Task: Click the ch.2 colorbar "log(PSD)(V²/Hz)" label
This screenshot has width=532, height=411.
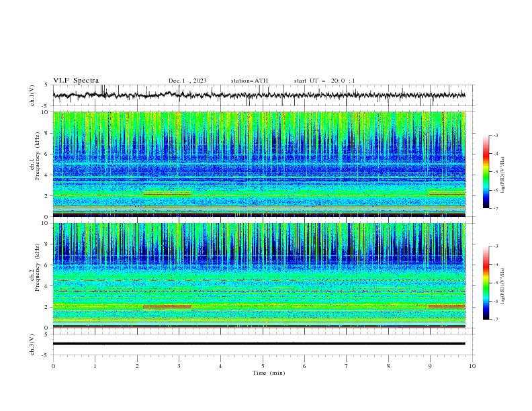Action: [503, 286]
